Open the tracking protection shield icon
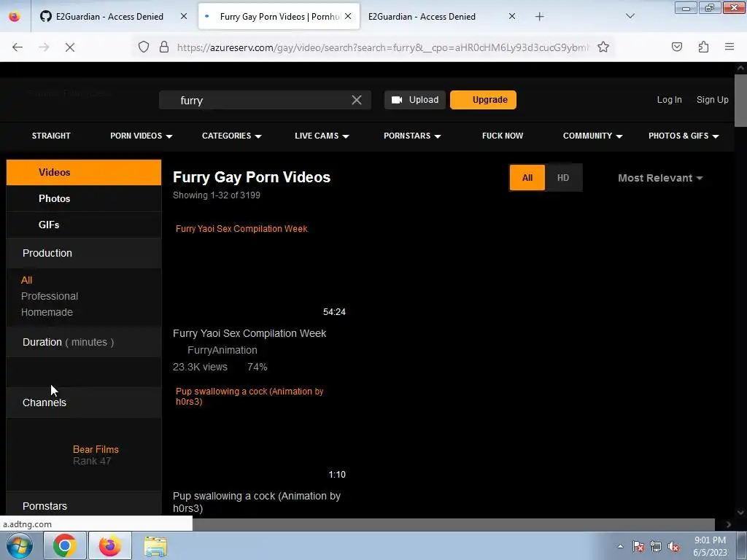The width and height of the screenshot is (747, 560). click(144, 47)
